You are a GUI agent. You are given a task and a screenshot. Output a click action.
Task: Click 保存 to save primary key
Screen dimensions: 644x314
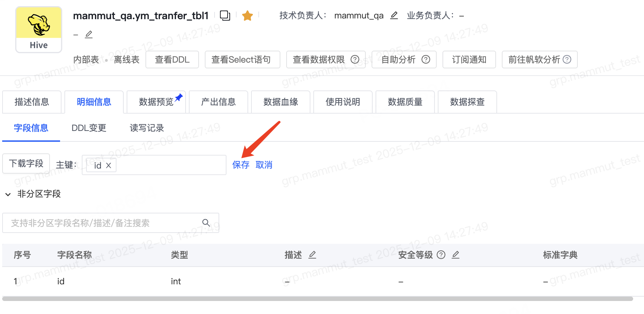241,165
